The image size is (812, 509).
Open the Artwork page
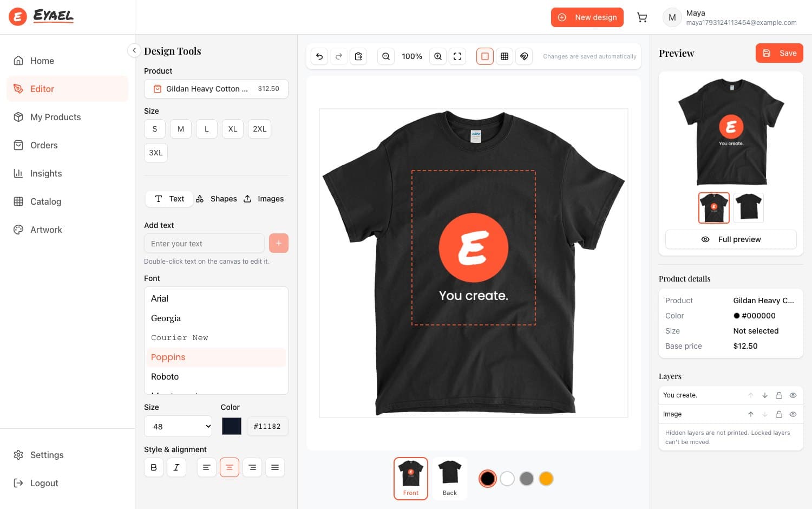click(67, 230)
